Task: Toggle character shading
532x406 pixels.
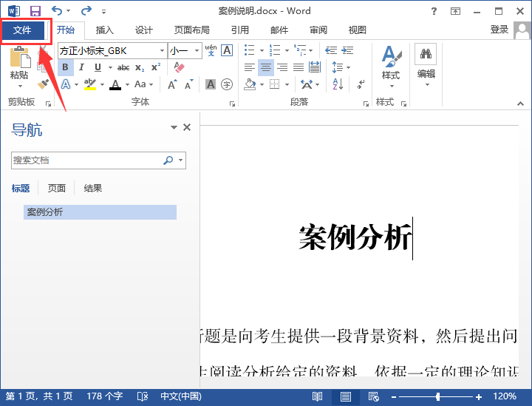Action: (x=211, y=84)
